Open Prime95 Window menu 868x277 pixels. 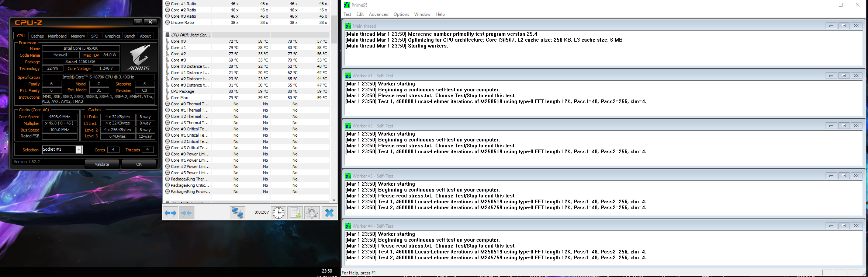tap(422, 14)
